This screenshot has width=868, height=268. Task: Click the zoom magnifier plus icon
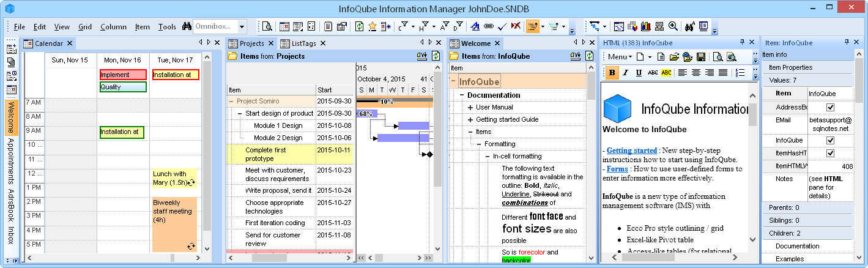click(x=673, y=26)
